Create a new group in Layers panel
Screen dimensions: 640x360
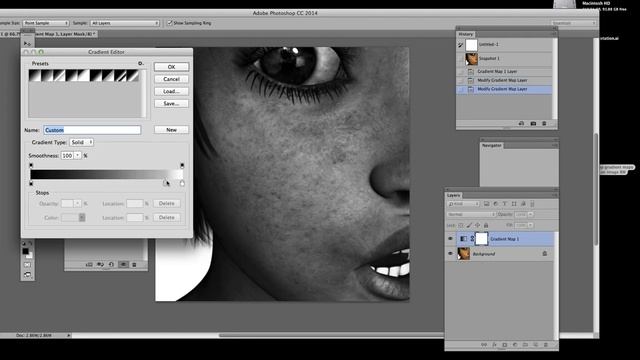(525, 345)
